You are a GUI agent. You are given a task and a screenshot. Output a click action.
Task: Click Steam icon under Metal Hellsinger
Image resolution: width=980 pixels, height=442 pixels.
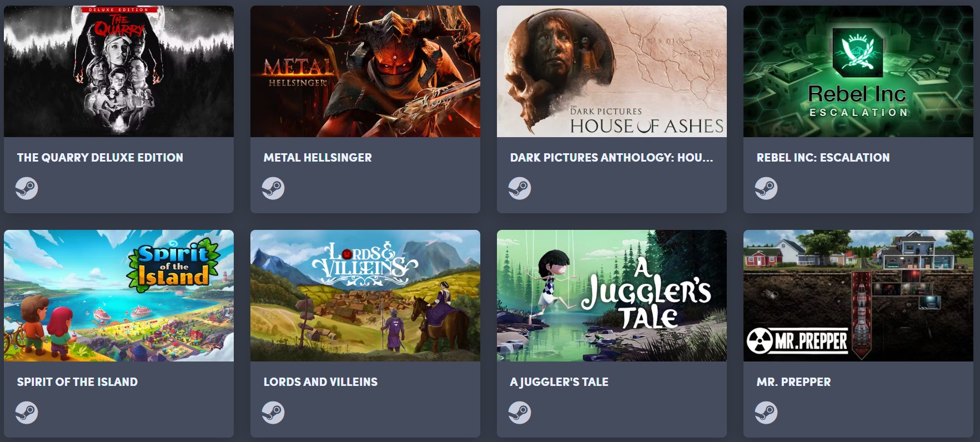coord(273,188)
